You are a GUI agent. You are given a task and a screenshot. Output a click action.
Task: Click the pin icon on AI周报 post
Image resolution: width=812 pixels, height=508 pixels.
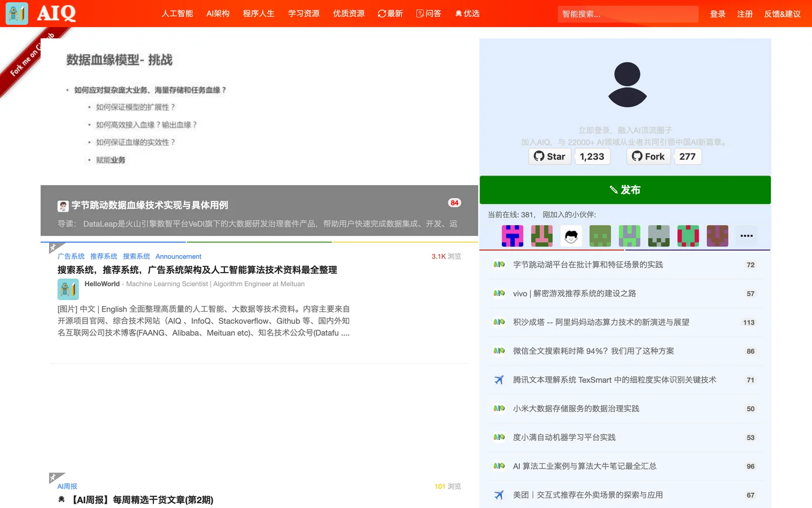(55, 478)
